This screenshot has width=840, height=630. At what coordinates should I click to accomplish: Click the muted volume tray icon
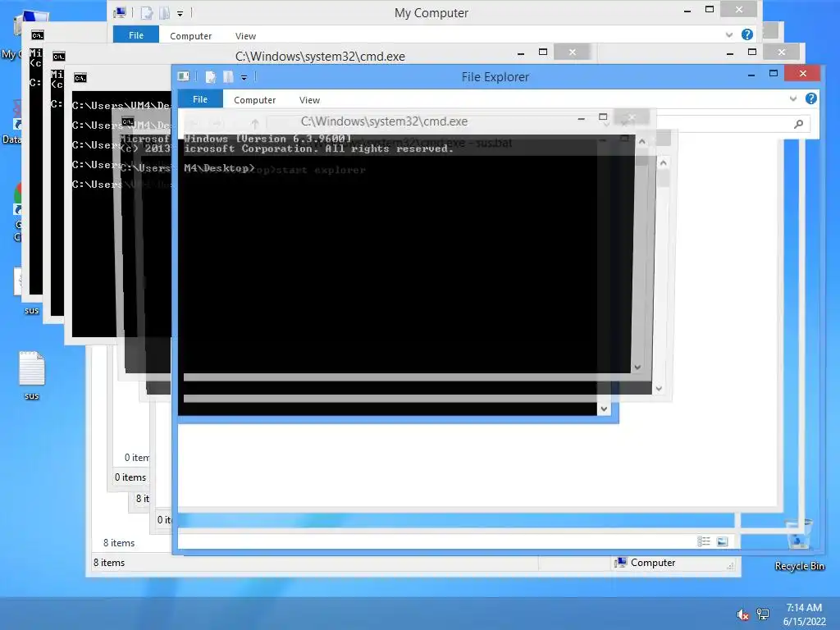(x=742, y=614)
